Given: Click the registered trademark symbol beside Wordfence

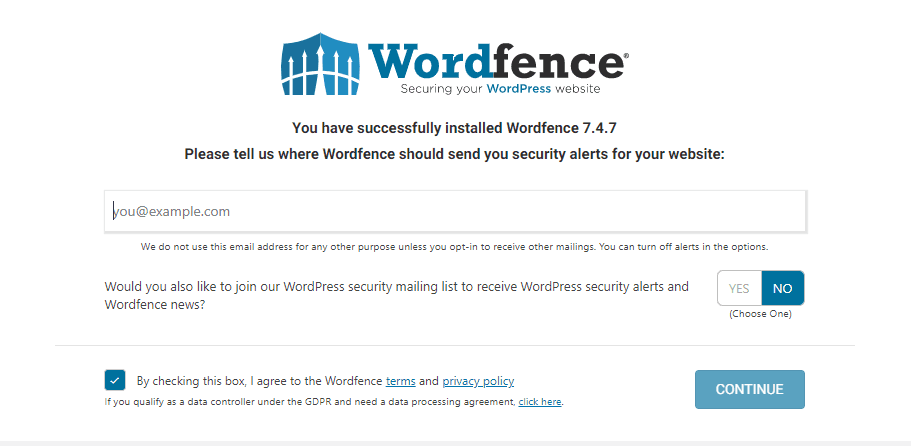Looking at the screenshot, I should [625, 58].
